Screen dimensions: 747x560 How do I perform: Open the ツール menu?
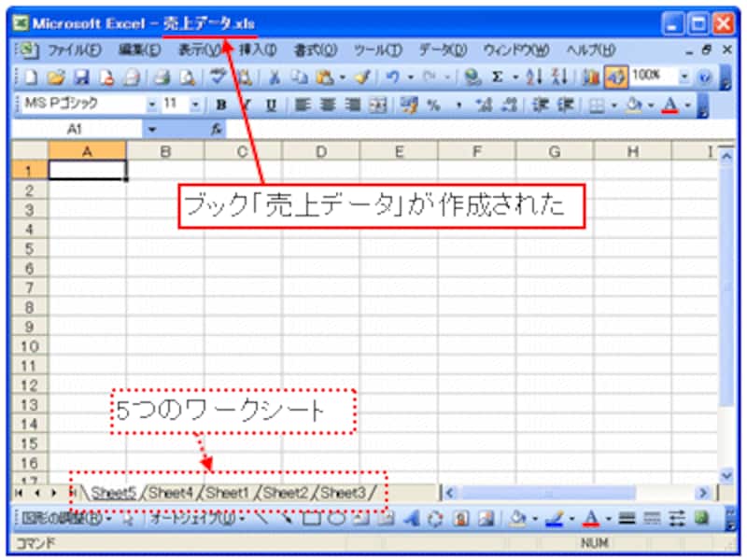(x=378, y=50)
